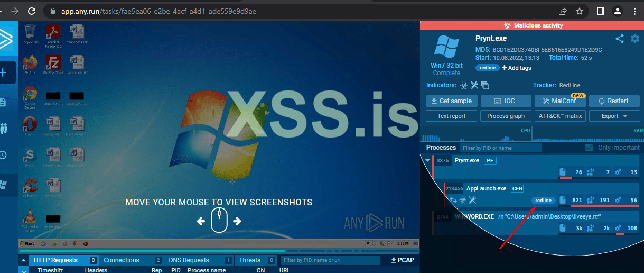Select the WINWORD.EXE process row
Viewport: 644px width, 273px height.
click(535, 222)
